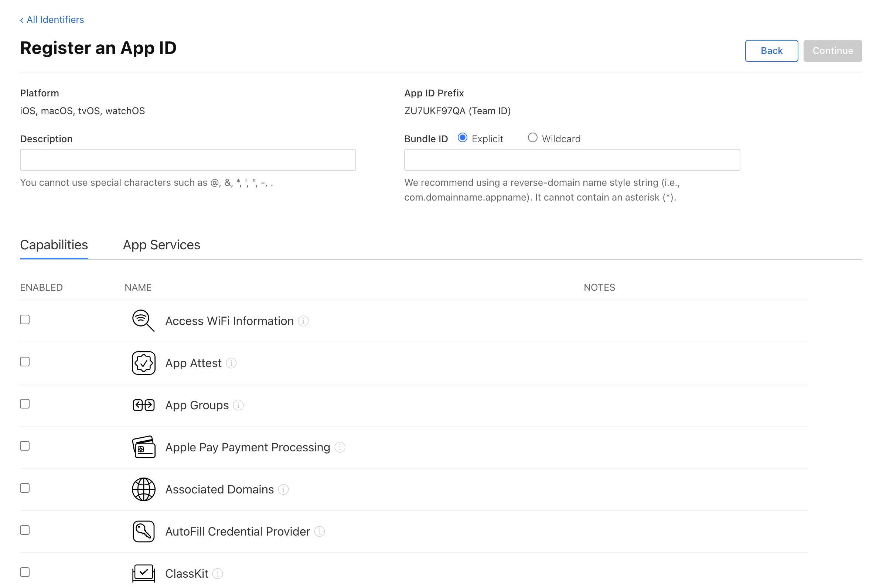Click the App Attest label

point(193,363)
